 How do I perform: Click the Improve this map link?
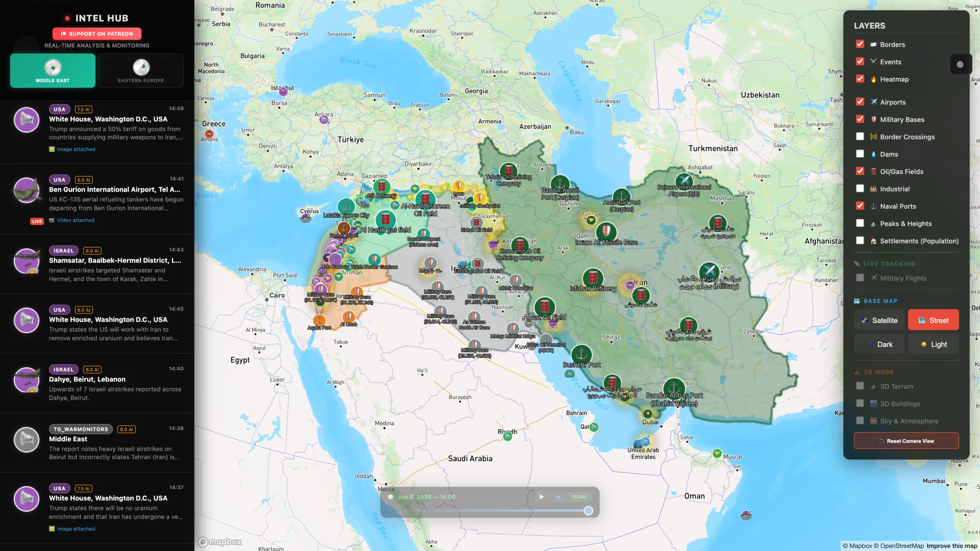point(947,546)
